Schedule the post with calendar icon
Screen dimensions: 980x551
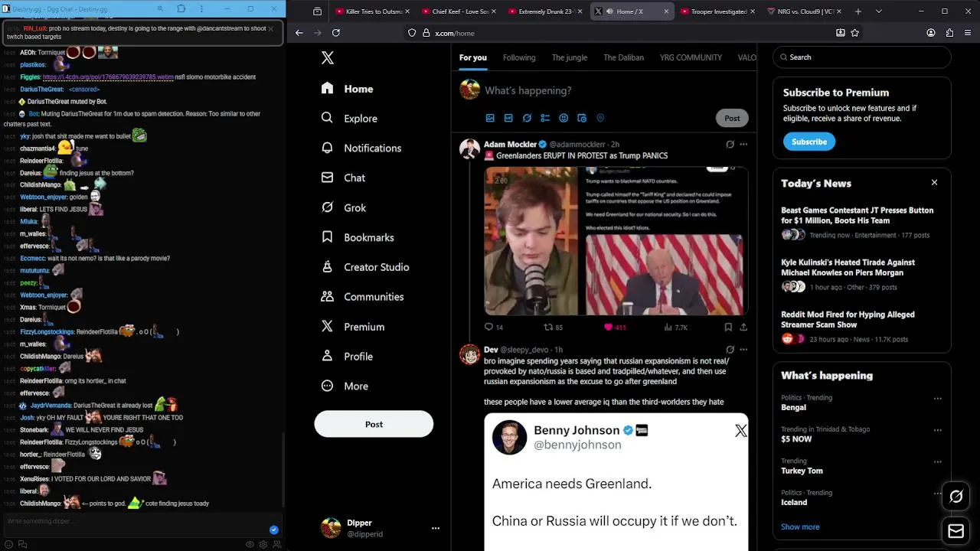582,118
